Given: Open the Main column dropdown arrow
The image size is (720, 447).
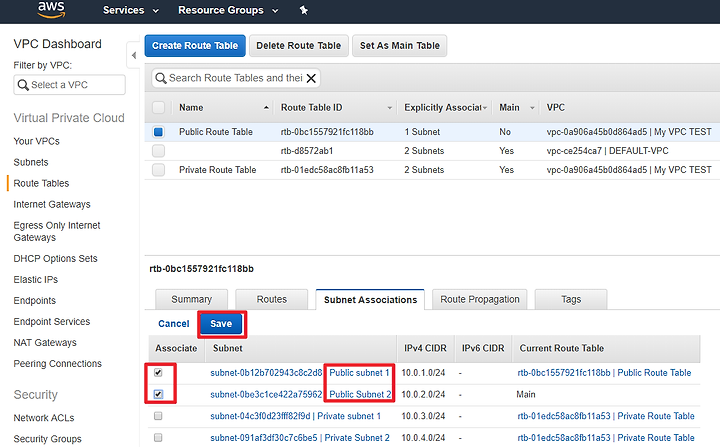Looking at the screenshot, I should tap(532, 108).
